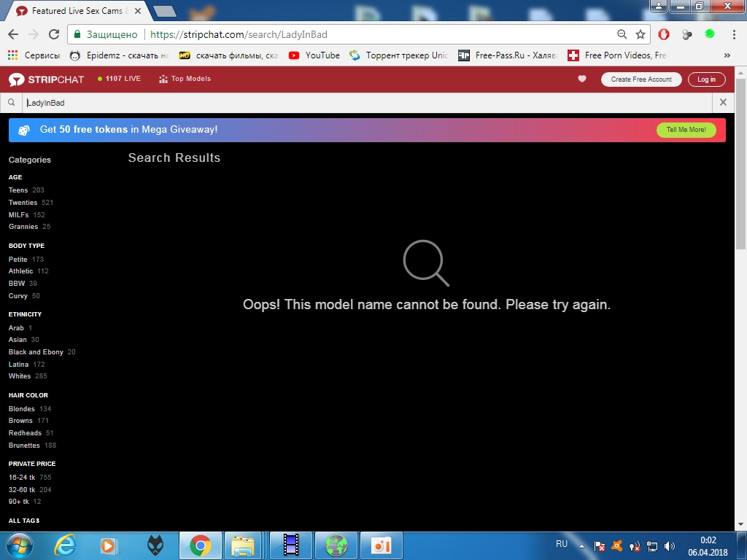Reload the current page

coord(54,34)
